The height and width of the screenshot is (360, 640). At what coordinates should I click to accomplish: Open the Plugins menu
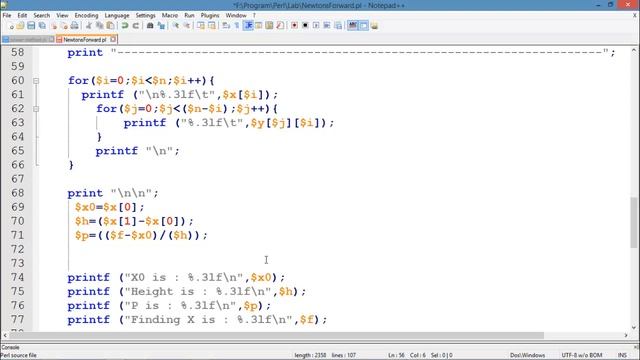point(210,15)
